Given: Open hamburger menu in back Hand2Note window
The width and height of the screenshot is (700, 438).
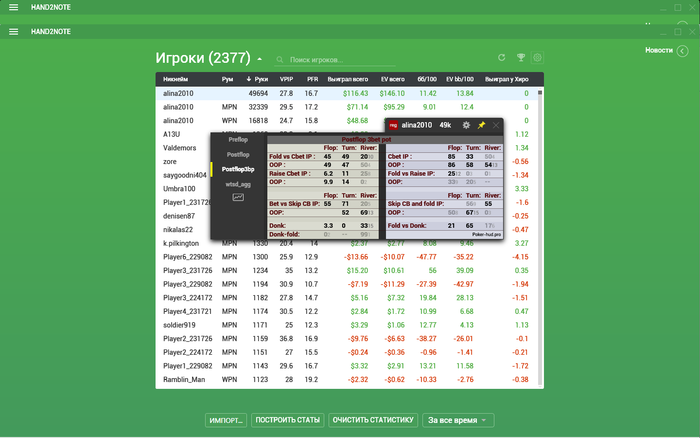Looking at the screenshot, I should (13, 7).
